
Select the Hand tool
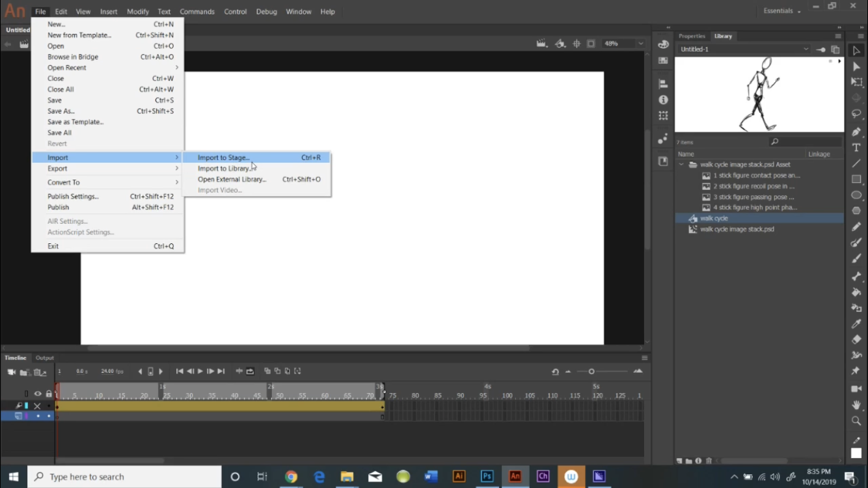tap(856, 405)
